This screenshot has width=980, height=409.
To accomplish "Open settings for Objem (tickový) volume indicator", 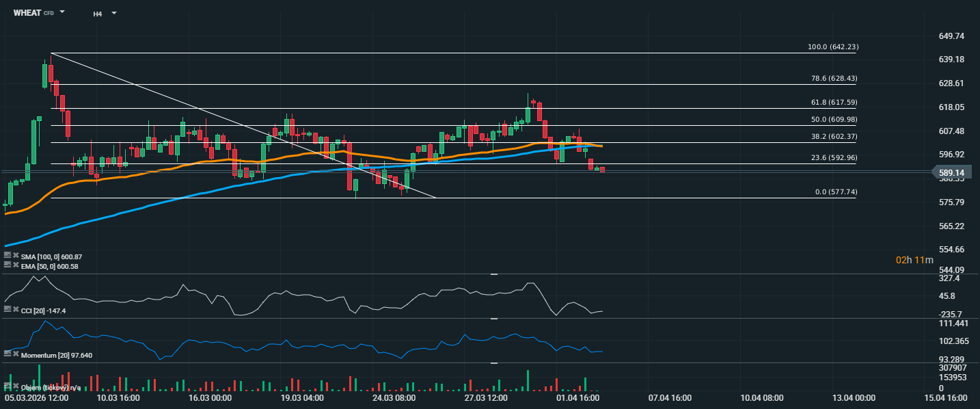I will click(8, 387).
